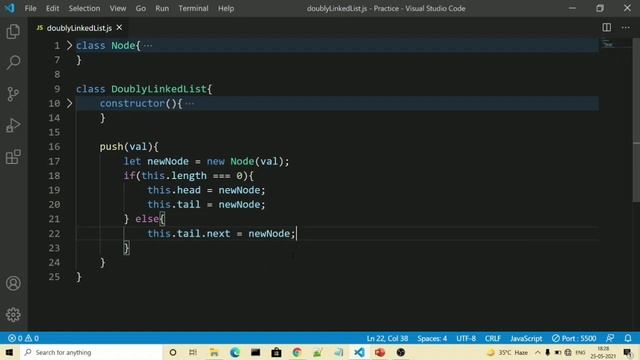Open the File menu
Screen dimensions: 640x360
coord(30,8)
